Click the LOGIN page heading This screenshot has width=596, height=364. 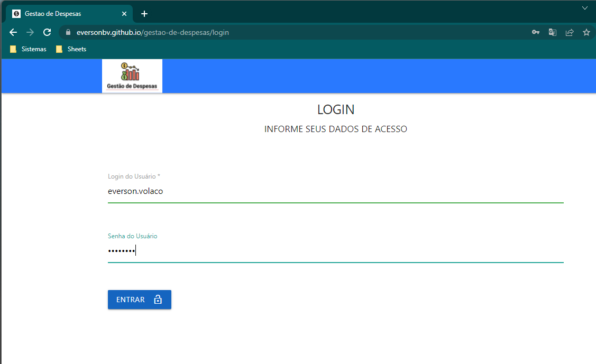pos(335,109)
